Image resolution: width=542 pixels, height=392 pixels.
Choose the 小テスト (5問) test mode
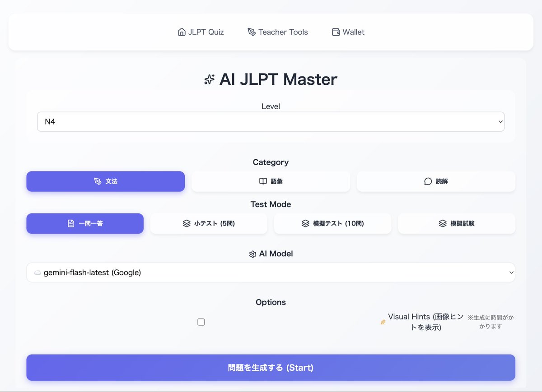click(x=209, y=224)
